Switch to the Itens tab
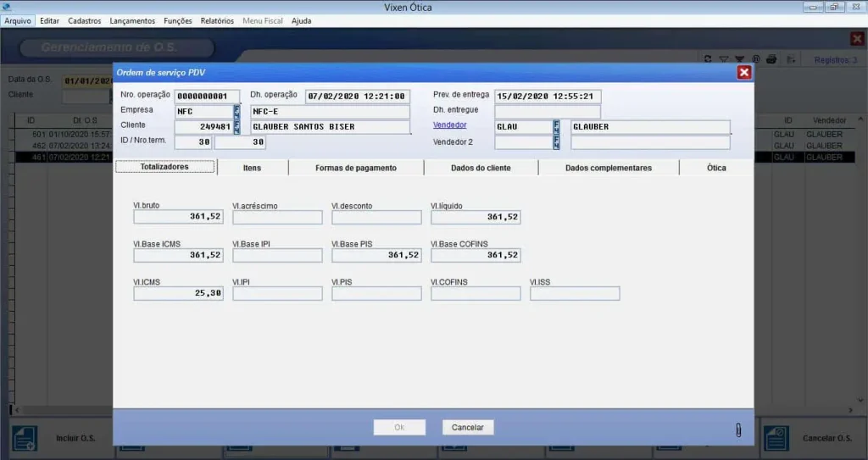The image size is (868, 460). click(x=253, y=168)
